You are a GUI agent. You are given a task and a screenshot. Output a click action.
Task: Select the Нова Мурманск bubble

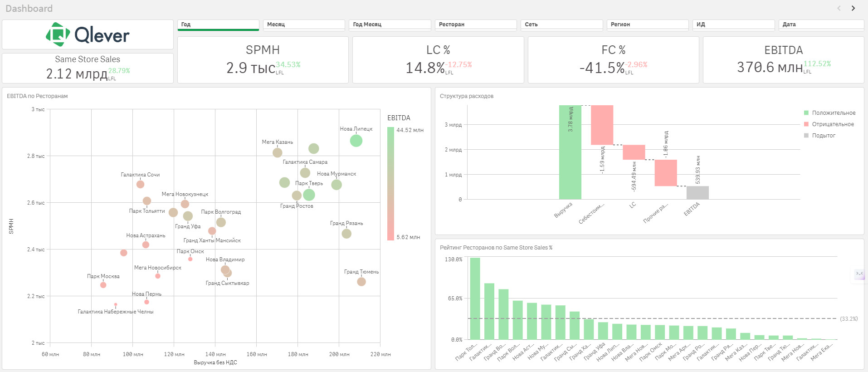[x=336, y=185]
